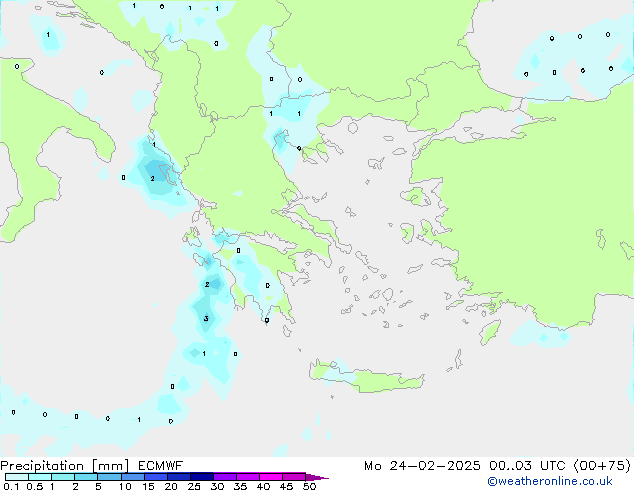Click the 1–2 mm legend color swatch
The height and width of the screenshot is (490, 634).
(x=63, y=477)
